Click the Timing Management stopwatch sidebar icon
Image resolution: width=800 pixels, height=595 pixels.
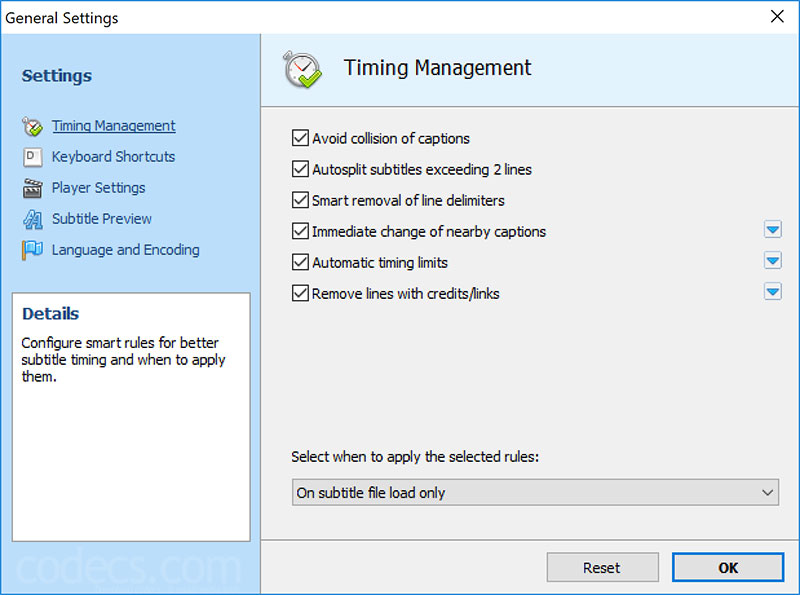tap(32, 126)
